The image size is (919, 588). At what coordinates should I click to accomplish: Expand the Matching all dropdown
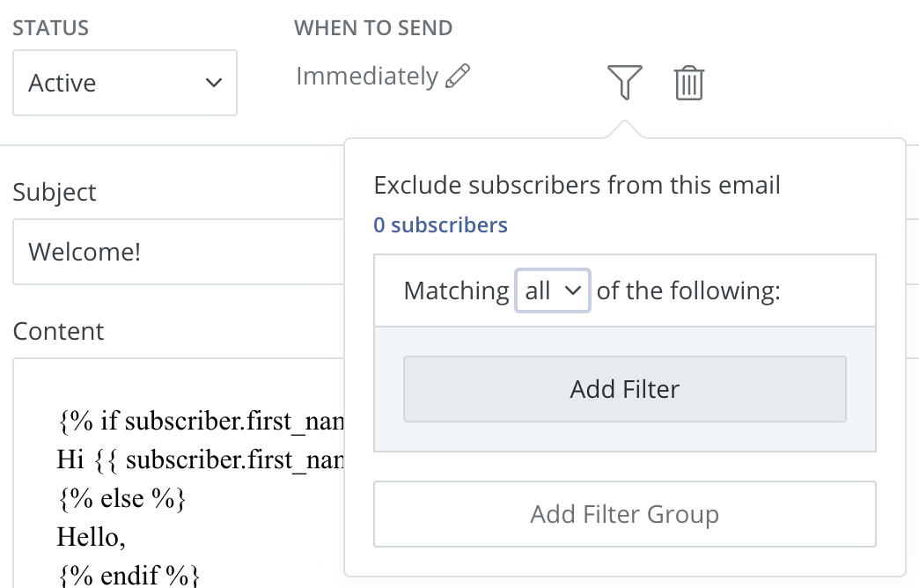552,291
